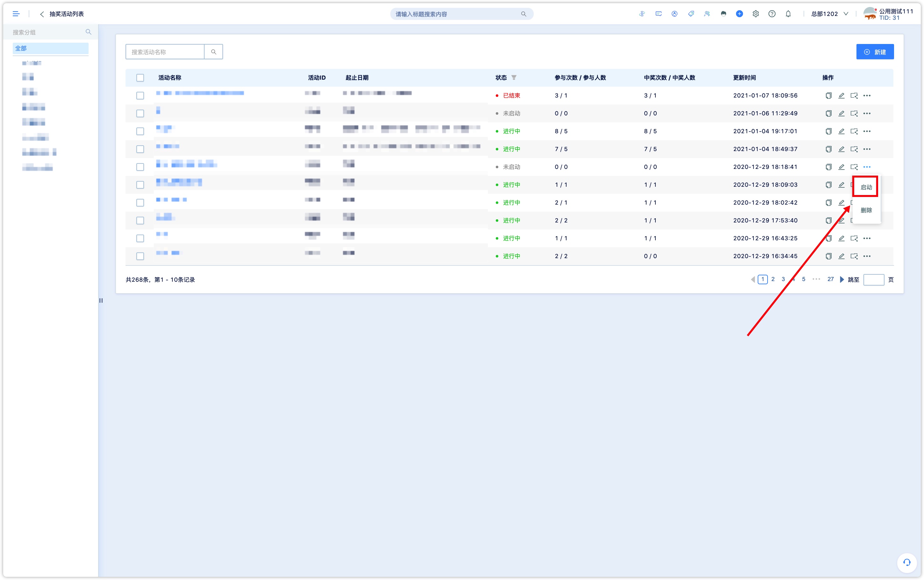924x580 pixels.
Task: Edit the activity updated 2021-01-07 18:09:56
Action: click(x=841, y=96)
